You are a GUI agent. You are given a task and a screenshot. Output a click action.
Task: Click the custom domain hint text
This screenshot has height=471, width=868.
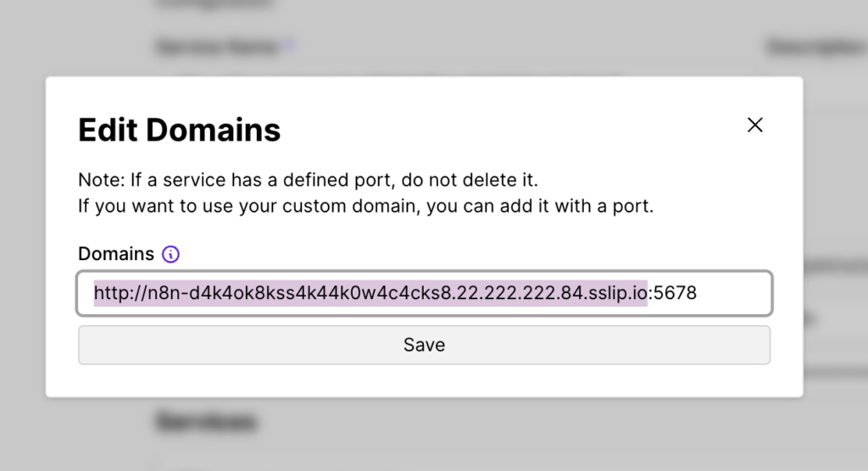coord(365,206)
